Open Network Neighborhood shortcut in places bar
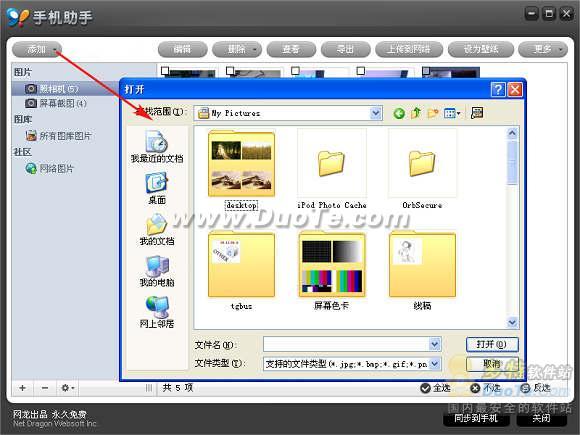580x435 pixels. coord(157,313)
